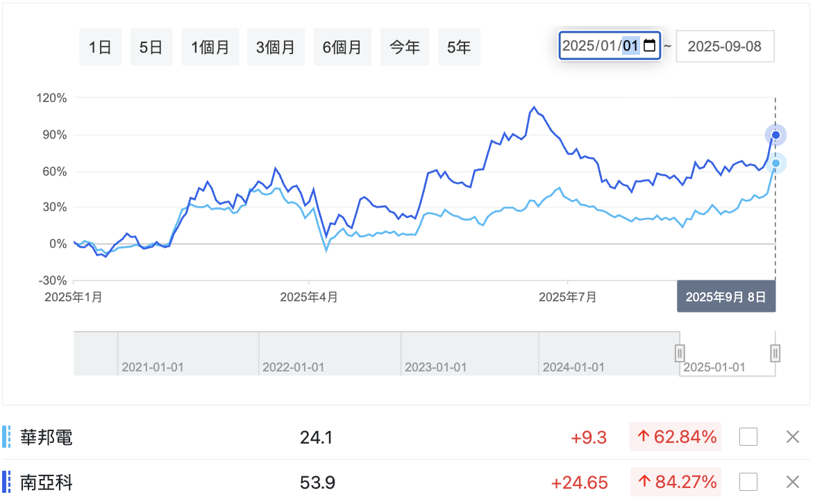The width and height of the screenshot is (822, 504).
Task: Click the 華邦電 light blue color indicator
Action: [x=6, y=437]
